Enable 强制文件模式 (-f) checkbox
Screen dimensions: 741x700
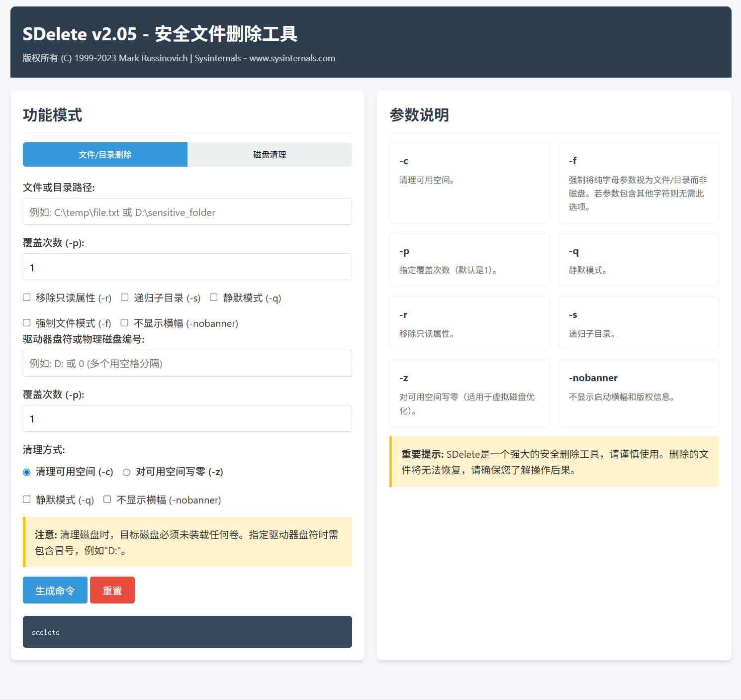click(27, 323)
